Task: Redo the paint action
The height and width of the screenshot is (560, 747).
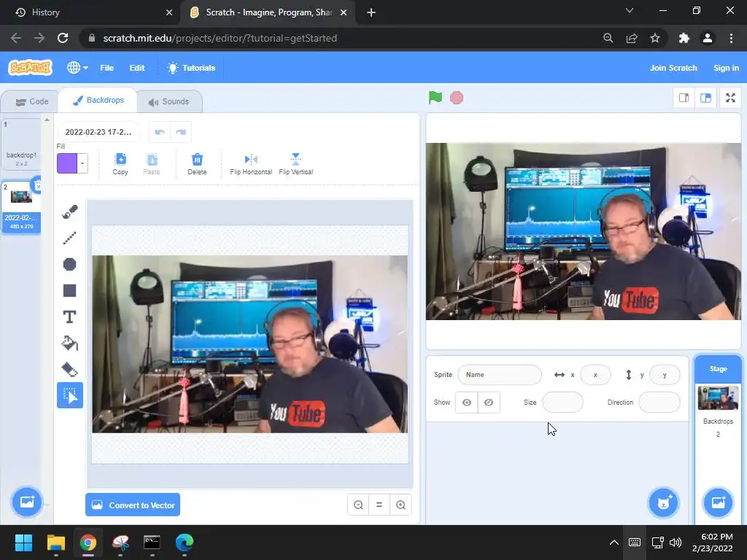Action: [181, 132]
